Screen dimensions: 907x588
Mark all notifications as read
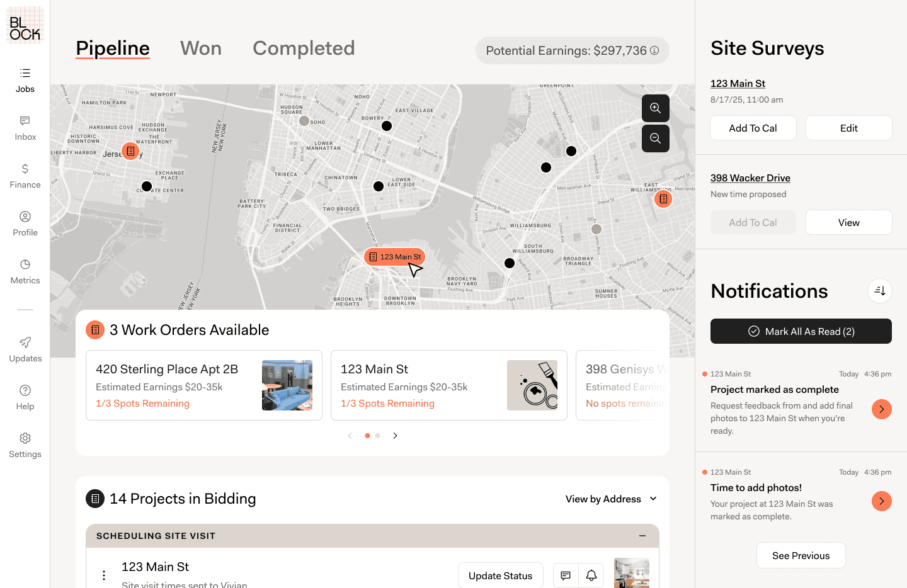(x=801, y=331)
